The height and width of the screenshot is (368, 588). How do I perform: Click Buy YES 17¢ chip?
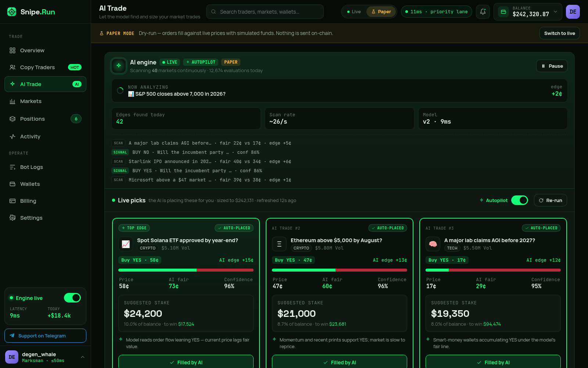pos(447,260)
